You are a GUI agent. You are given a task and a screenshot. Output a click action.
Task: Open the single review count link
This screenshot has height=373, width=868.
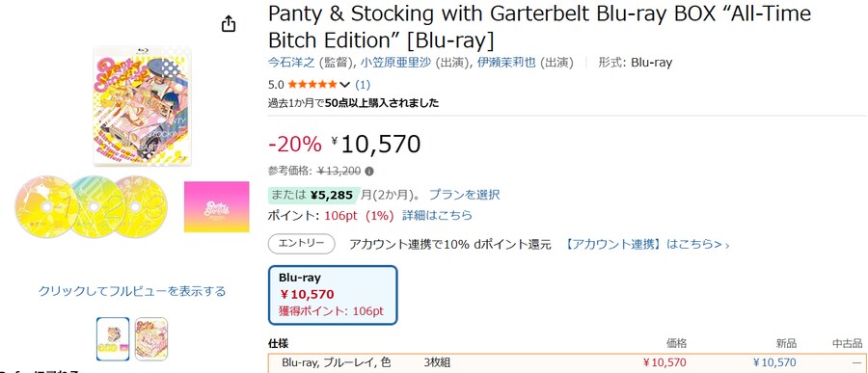click(x=363, y=85)
